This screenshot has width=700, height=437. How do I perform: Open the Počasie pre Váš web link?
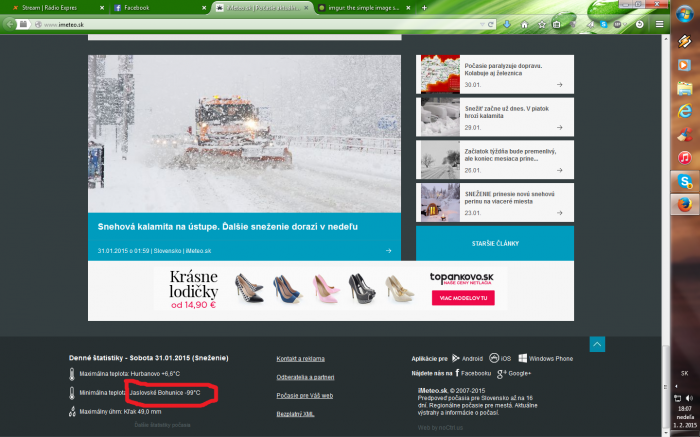tap(304, 395)
